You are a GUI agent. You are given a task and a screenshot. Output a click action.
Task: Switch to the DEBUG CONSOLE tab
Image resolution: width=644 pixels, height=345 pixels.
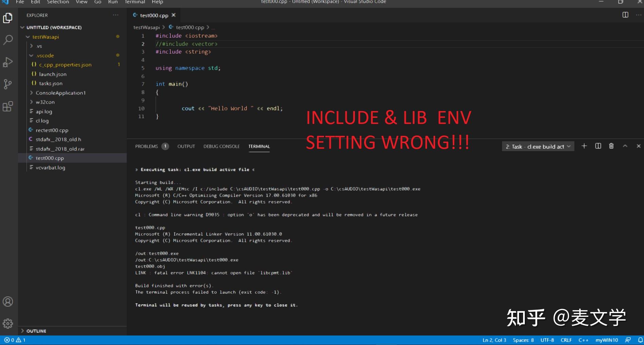pyautogui.click(x=221, y=146)
